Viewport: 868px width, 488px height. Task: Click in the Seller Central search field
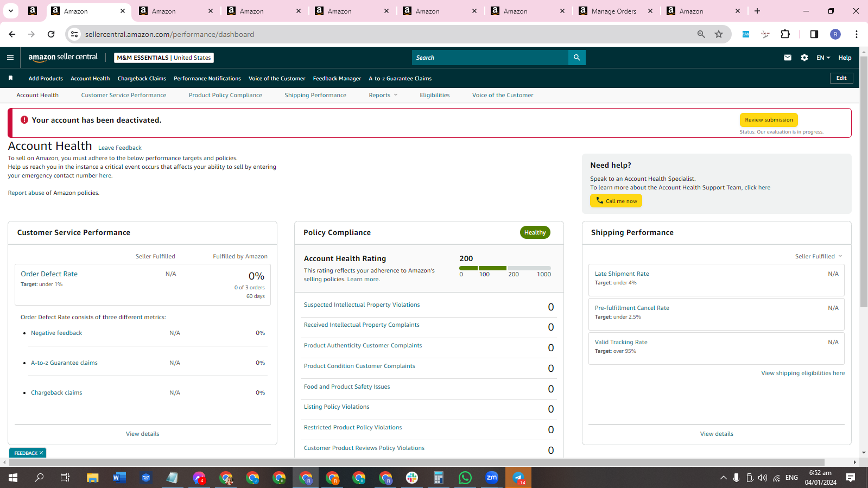point(490,58)
